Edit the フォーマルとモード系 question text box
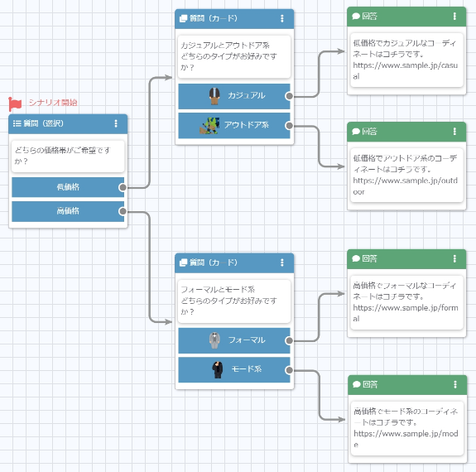476x472 pixels. pos(234,301)
